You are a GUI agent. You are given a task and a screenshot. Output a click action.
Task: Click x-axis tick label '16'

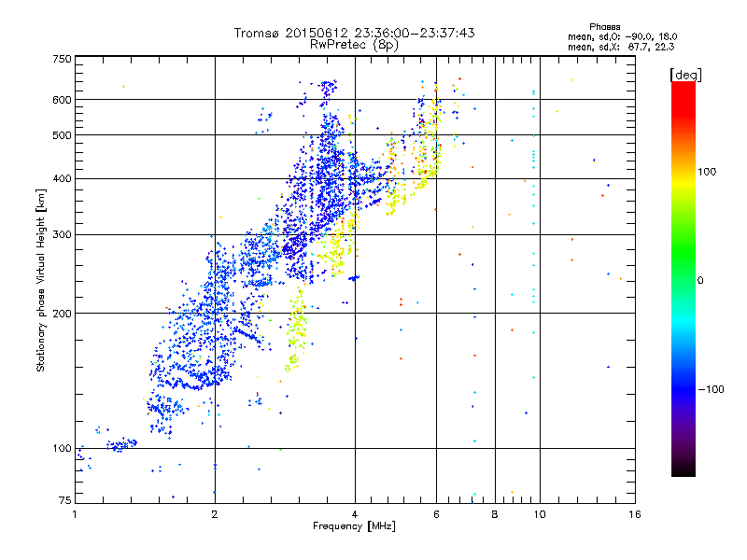[x=635, y=514]
